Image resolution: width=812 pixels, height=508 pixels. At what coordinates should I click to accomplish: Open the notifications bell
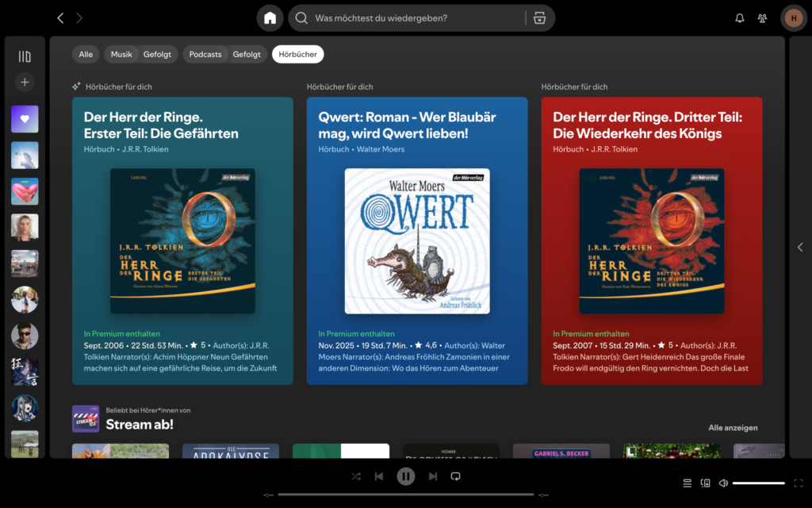click(x=738, y=17)
